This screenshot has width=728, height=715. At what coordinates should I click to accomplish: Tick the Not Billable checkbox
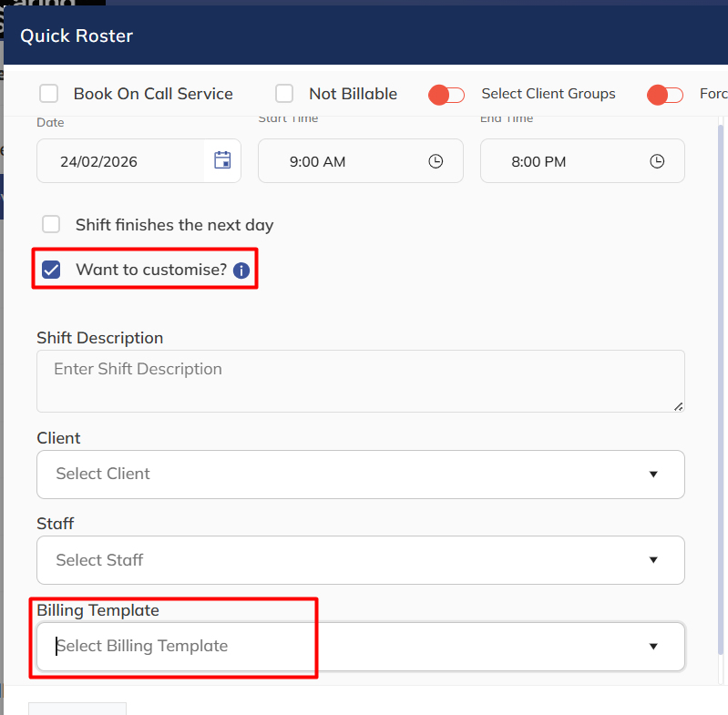284,94
